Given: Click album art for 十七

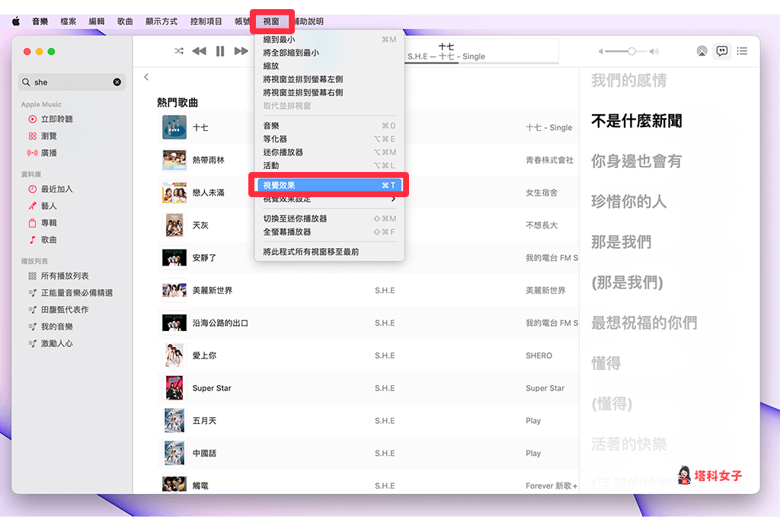Looking at the screenshot, I should pos(174,127).
